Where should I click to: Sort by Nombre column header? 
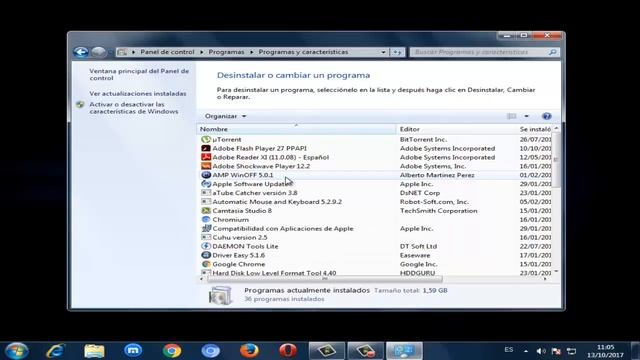pos(296,129)
